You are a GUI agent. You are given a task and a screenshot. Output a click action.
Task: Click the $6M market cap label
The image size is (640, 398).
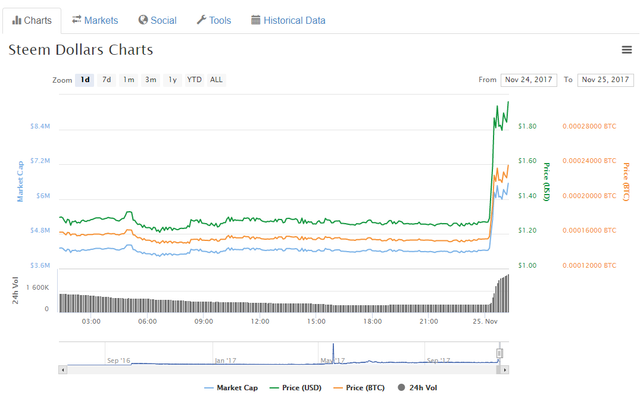click(43, 196)
